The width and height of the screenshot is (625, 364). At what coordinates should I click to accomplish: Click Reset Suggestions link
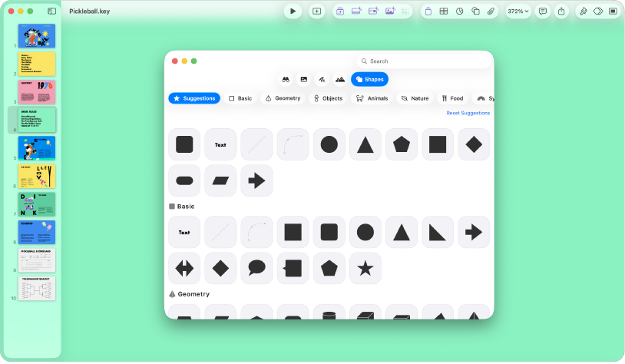click(468, 113)
